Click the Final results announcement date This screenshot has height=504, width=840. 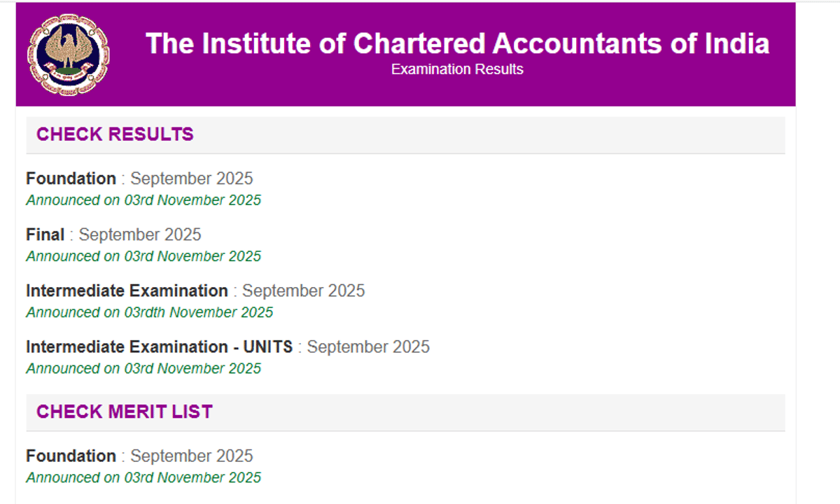click(143, 256)
